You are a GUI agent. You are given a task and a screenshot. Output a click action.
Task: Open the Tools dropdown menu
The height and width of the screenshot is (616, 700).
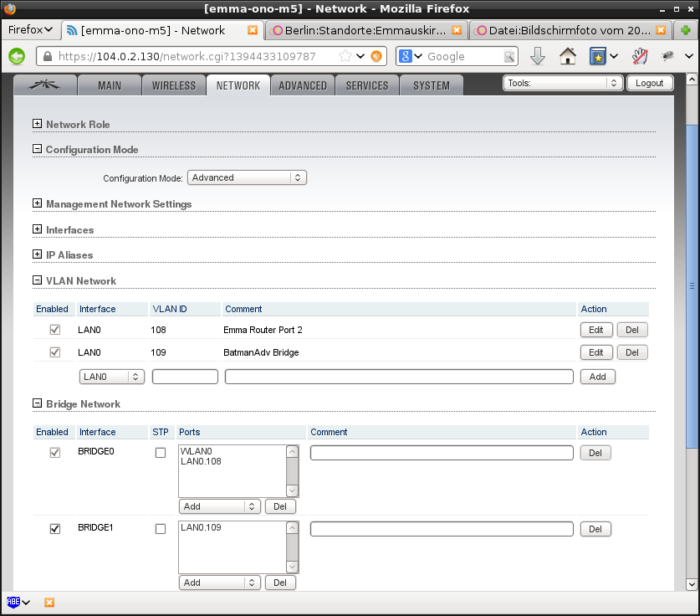pyautogui.click(x=563, y=83)
